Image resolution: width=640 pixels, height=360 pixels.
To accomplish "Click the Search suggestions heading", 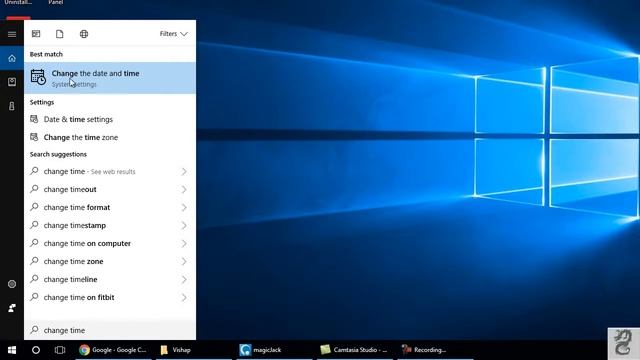I will (x=58, y=154).
